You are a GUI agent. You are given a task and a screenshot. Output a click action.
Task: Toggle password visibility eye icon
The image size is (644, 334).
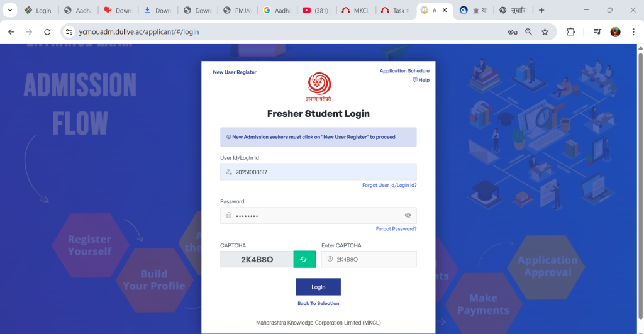[x=408, y=215]
